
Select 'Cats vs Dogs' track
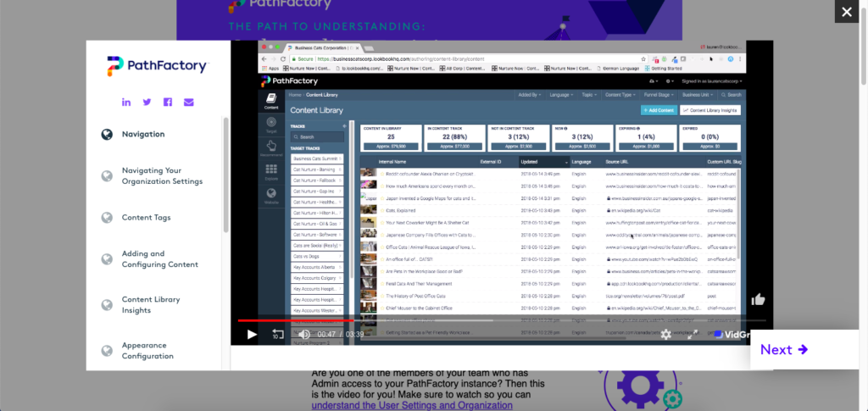(x=317, y=257)
